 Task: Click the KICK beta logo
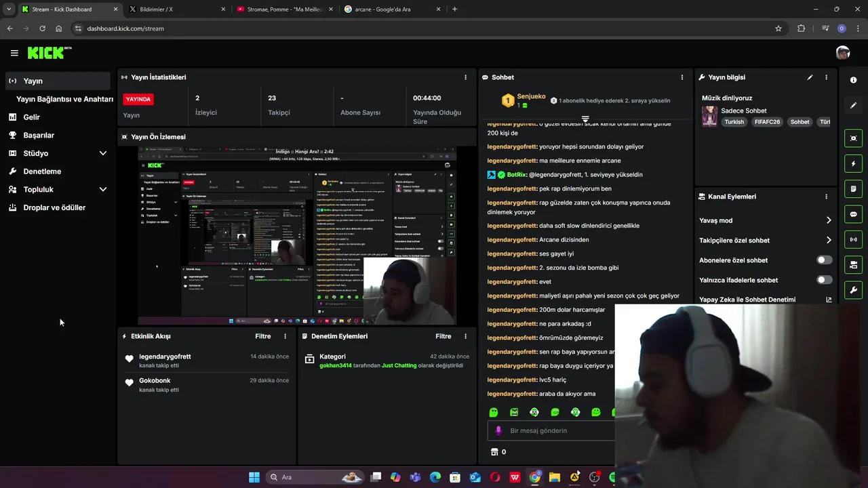click(50, 53)
